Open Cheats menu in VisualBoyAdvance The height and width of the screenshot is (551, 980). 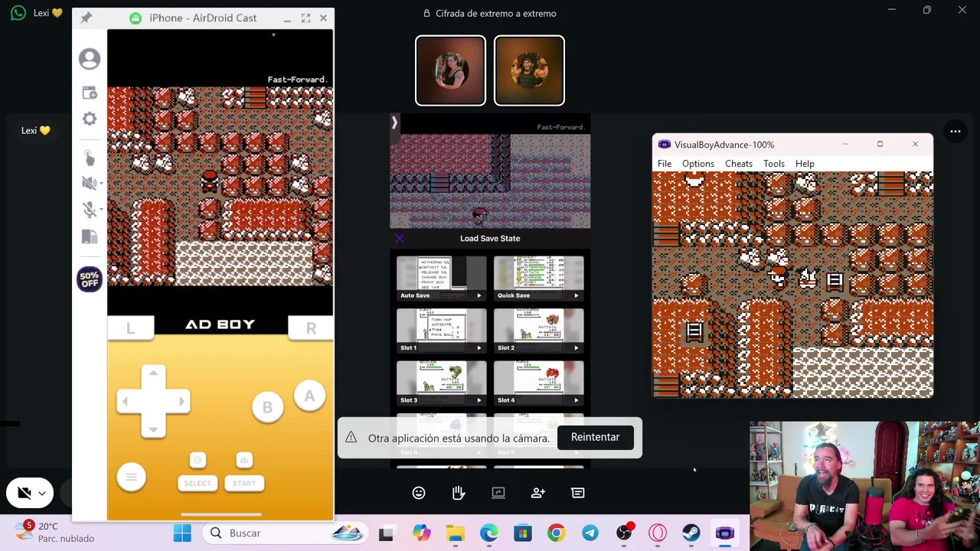click(x=739, y=164)
